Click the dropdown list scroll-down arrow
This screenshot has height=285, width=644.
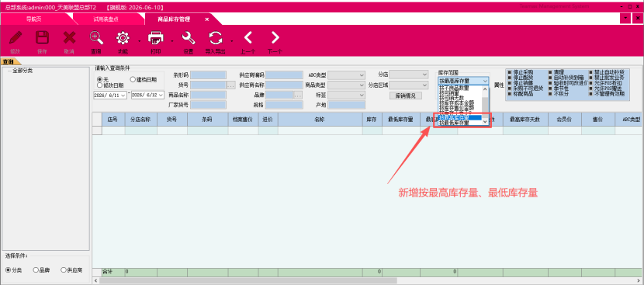[485, 122]
